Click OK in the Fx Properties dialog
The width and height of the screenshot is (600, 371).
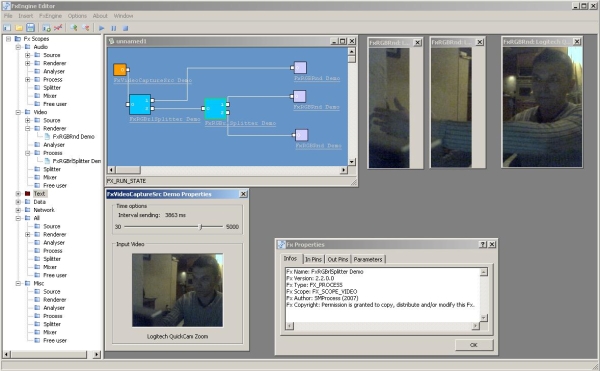tap(474, 345)
